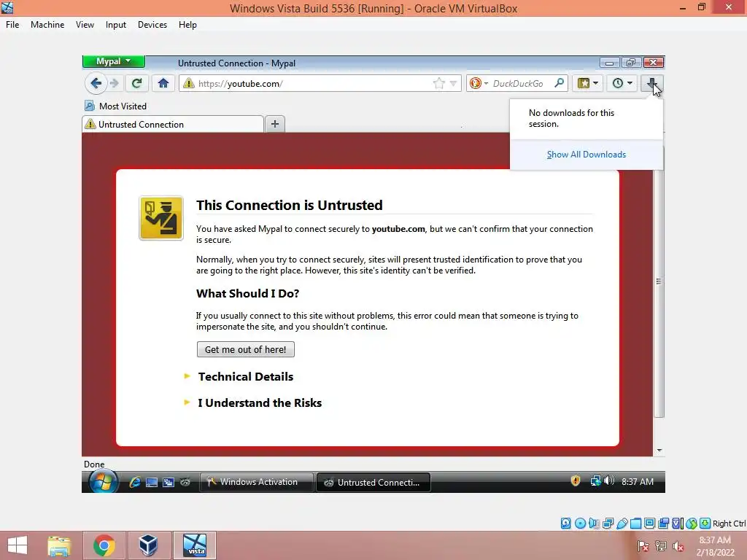Launch Internet Explorer from Vista quick launch
Viewport: 747px width, 560px height.
[135, 483]
